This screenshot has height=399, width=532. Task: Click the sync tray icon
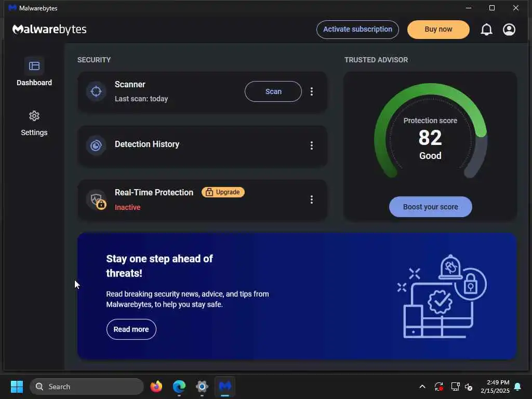[438, 387]
